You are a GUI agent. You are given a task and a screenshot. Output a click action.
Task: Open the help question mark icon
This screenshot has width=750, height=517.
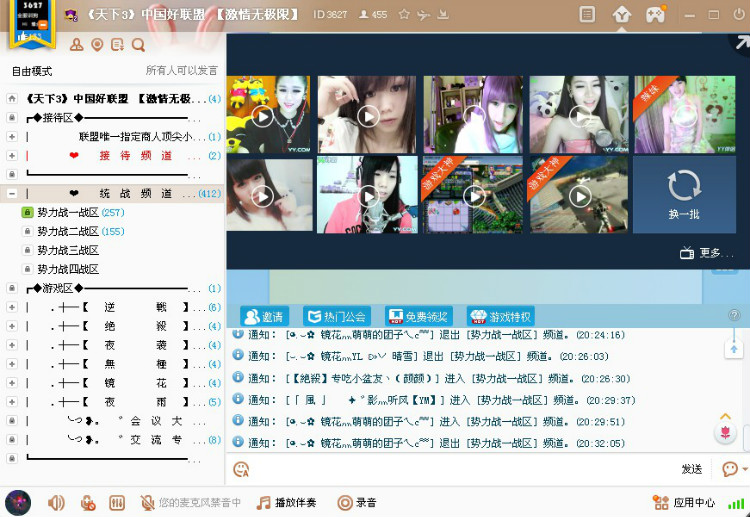(734, 315)
